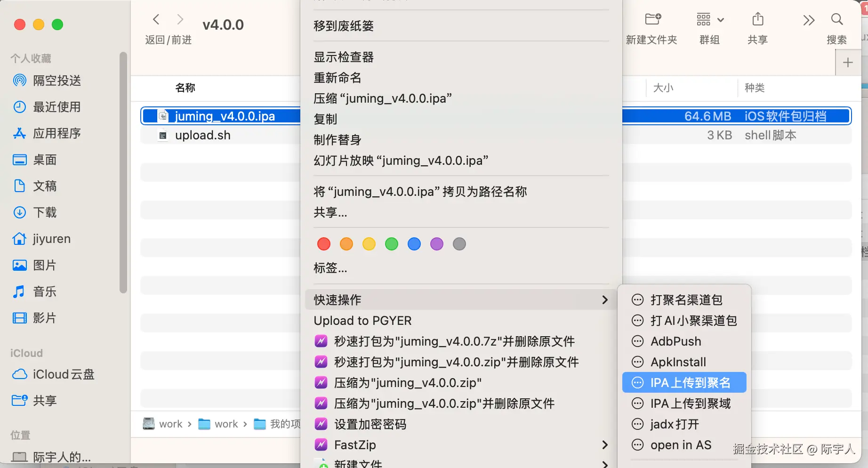Go forward with the right chevron
This screenshot has width=868, height=468.
(180, 19)
